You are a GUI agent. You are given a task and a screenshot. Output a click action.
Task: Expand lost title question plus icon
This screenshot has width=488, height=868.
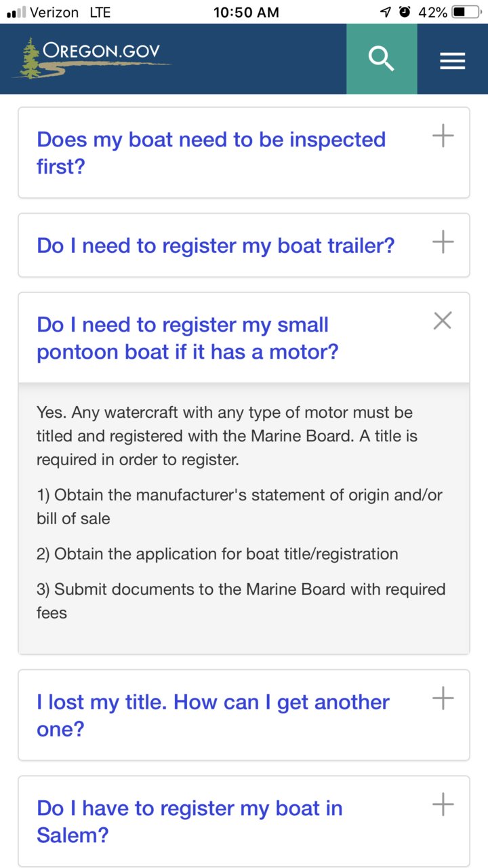pos(443,698)
